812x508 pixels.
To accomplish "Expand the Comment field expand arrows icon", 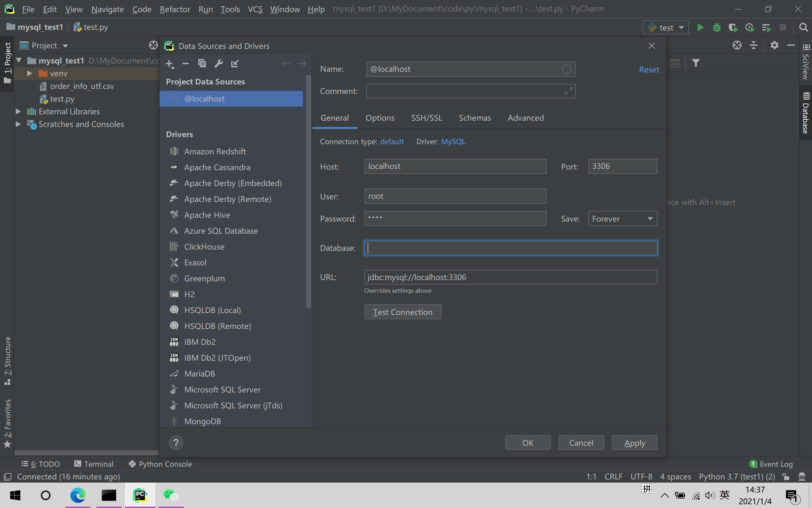I will click(x=568, y=91).
